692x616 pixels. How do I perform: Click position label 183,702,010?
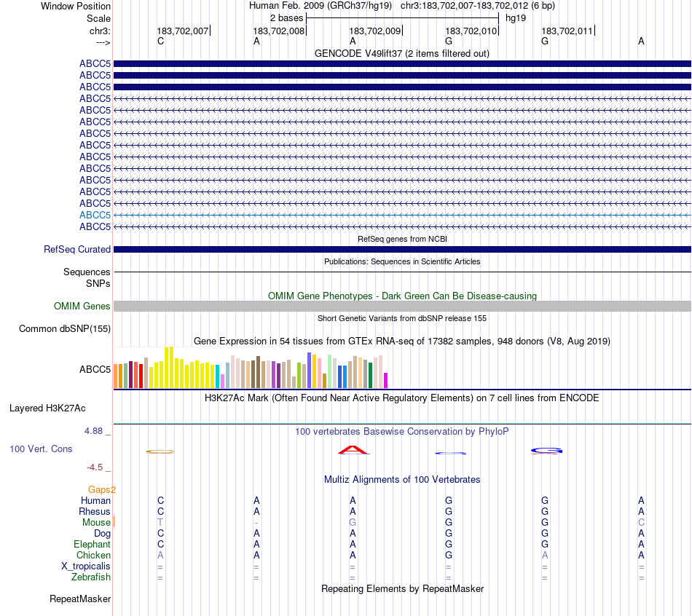[x=471, y=31]
